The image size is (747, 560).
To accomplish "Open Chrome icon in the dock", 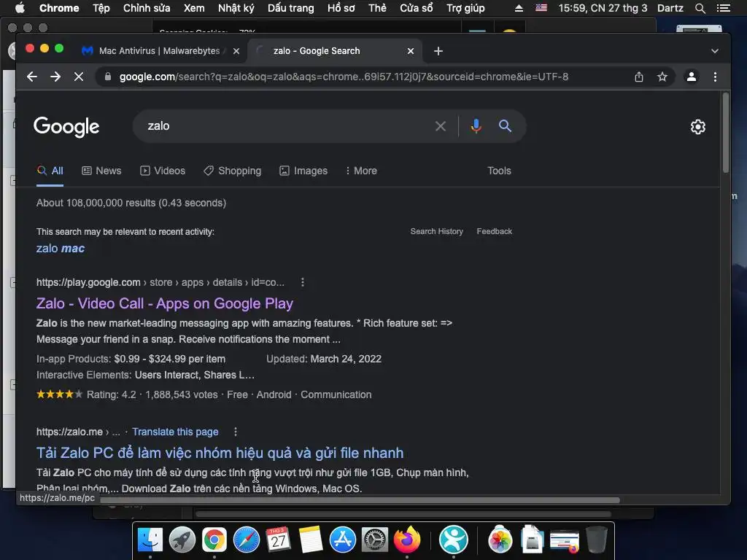I will click(x=214, y=540).
